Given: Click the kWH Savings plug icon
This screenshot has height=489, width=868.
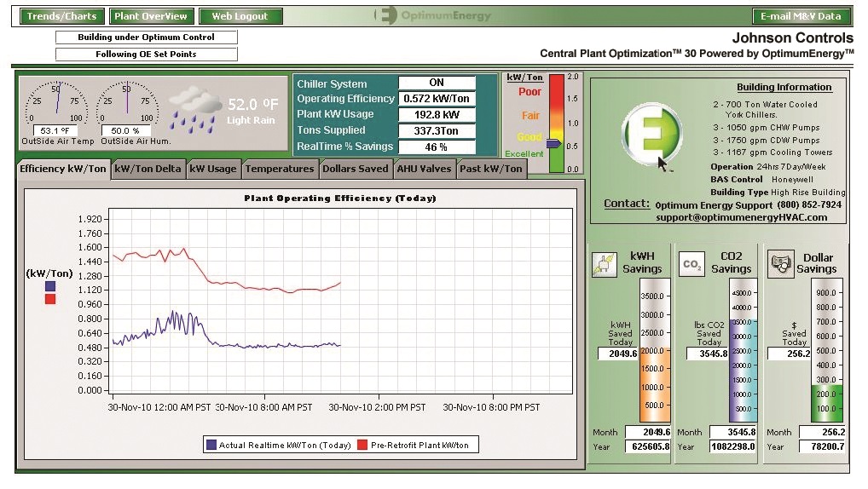Looking at the screenshot, I should coord(604,264).
